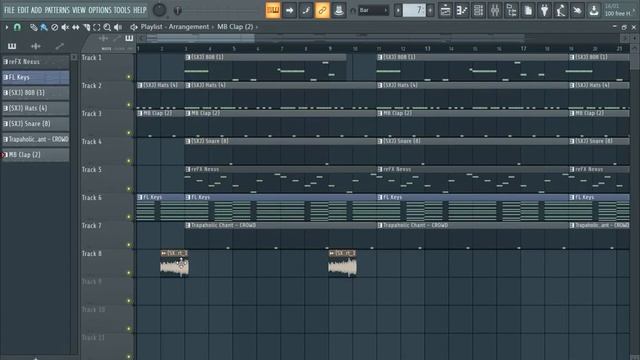Image resolution: width=640 pixels, height=360 pixels.
Task: Click the horizontal scroll bar of the playlist
Action: point(382,38)
